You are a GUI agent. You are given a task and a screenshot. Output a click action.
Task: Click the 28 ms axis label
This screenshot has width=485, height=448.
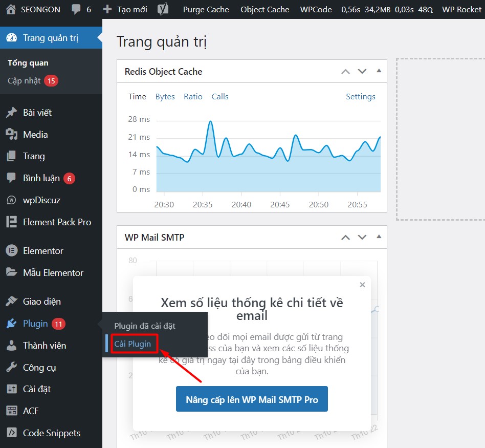tap(139, 119)
